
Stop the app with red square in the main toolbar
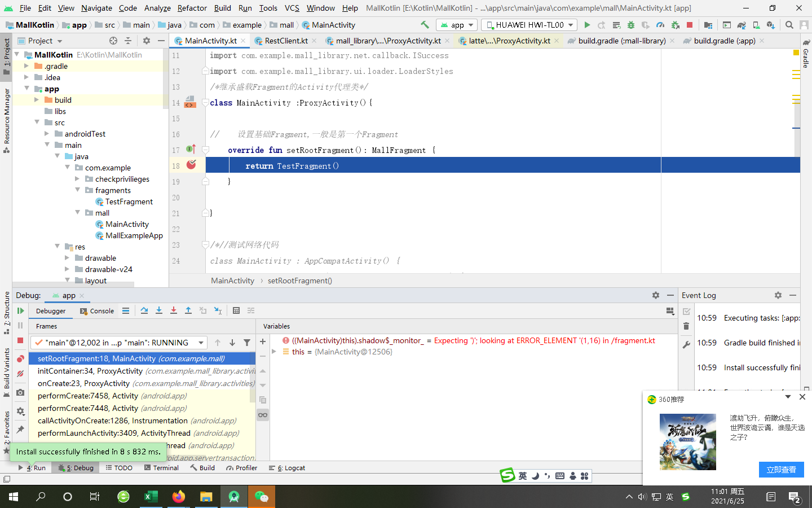point(690,25)
